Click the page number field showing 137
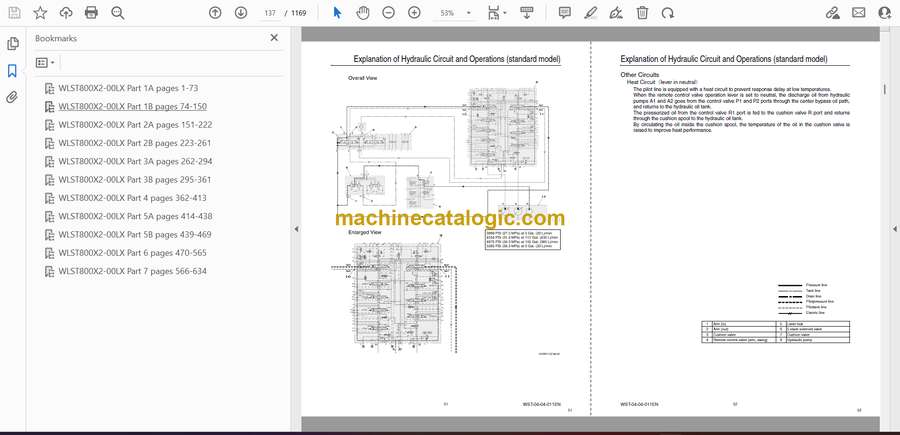The width and height of the screenshot is (900, 435). (269, 13)
